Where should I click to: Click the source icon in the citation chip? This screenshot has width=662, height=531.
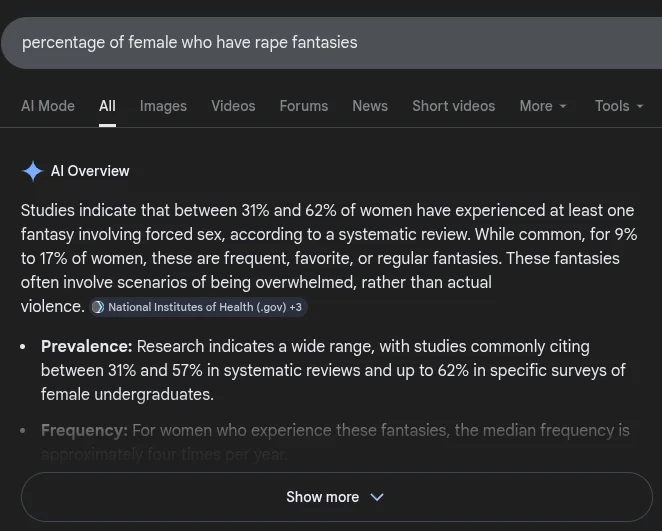click(98, 307)
